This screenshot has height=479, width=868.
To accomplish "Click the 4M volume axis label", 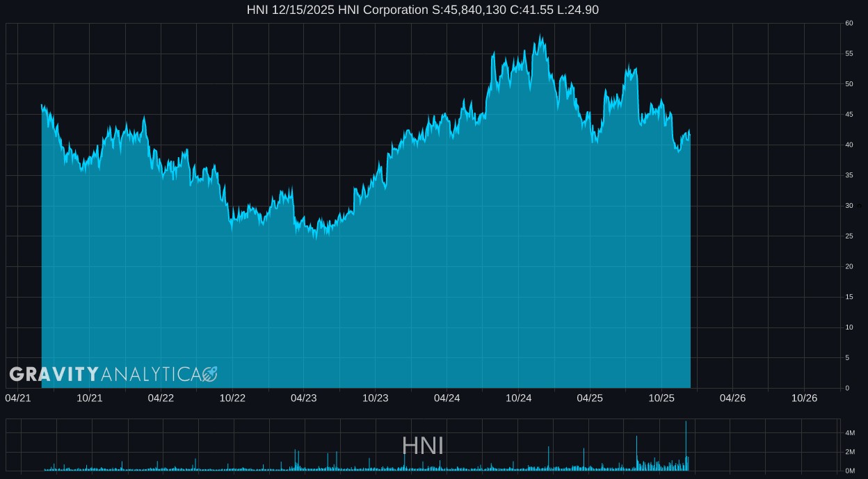I will 850,433.
